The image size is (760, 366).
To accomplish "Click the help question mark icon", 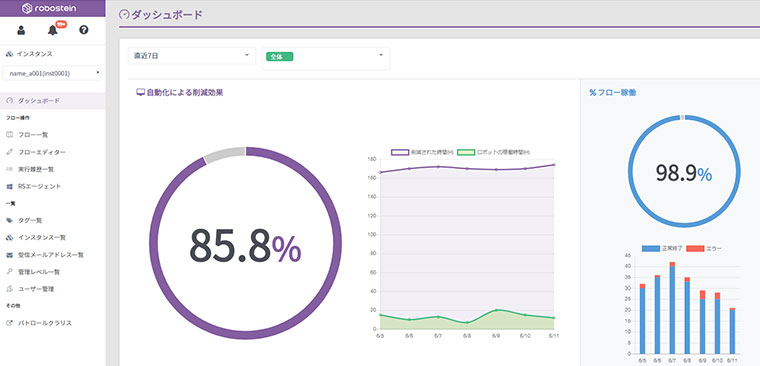I will point(83,31).
